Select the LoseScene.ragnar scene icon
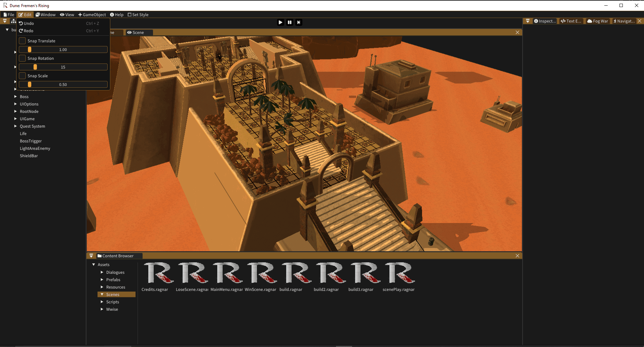This screenshot has width=644, height=347. [193, 273]
